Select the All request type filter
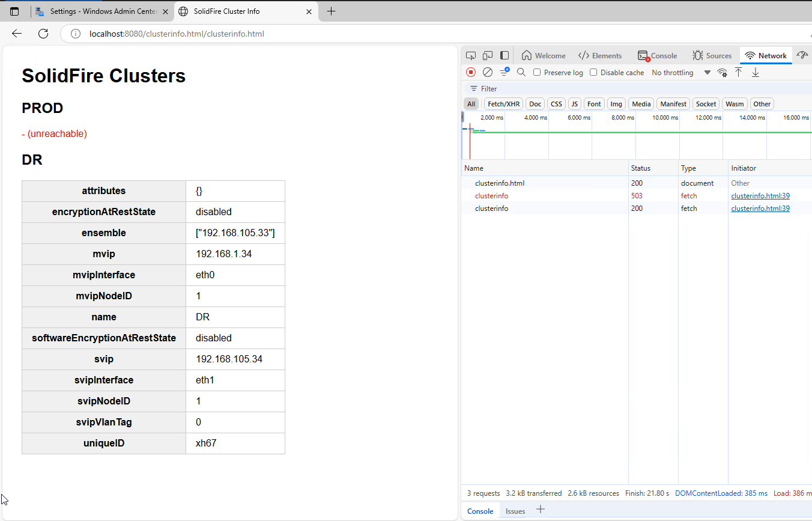The height and width of the screenshot is (521, 812). [471, 104]
